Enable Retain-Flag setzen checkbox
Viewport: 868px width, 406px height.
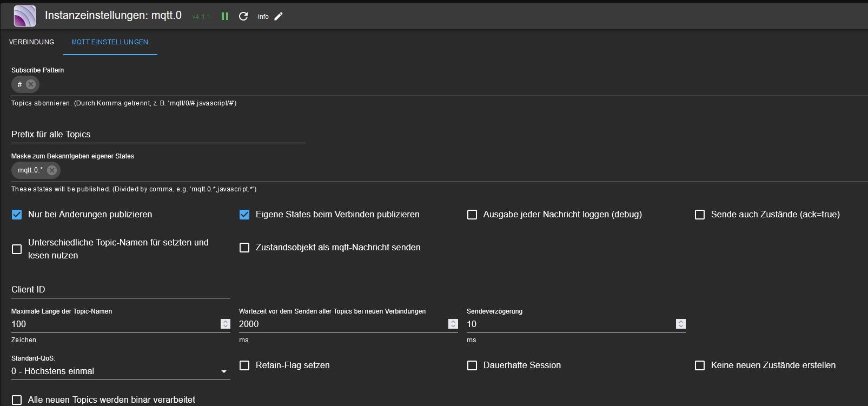point(244,365)
